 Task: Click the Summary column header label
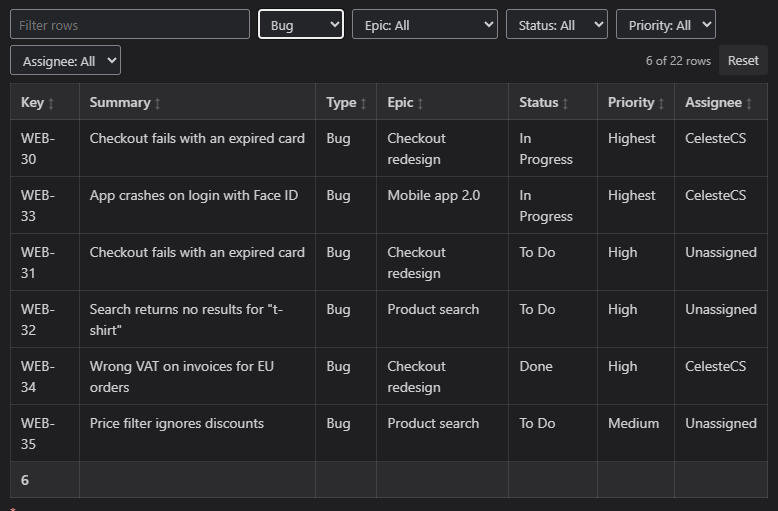pyautogui.click(x=120, y=102)
